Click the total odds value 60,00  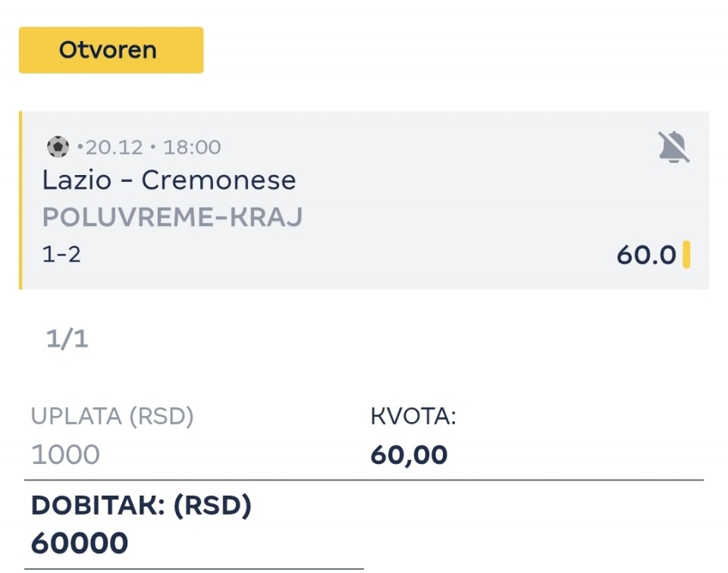(409, 455)
